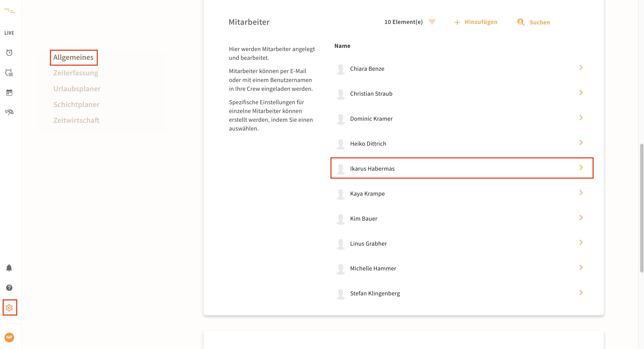
Task: Click the beach umbrella vacation icon
Action: tap(9, 112)
